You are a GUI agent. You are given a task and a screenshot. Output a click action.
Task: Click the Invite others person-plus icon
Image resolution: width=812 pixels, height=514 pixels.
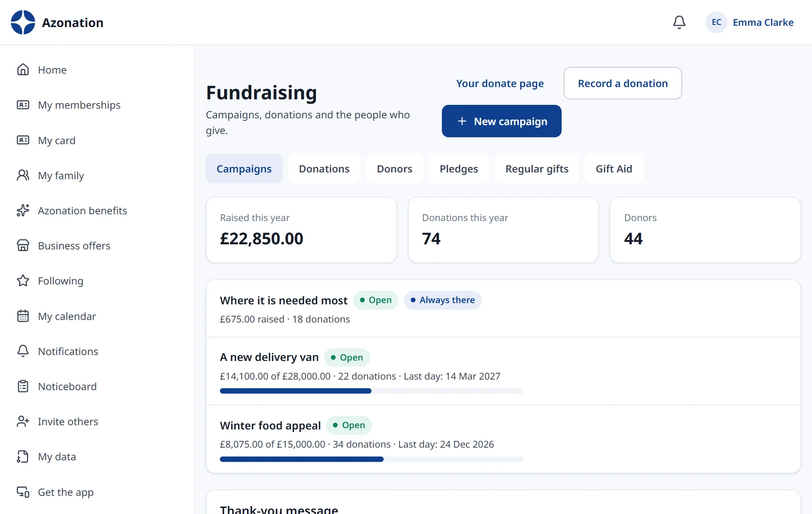tap(23, 421)
